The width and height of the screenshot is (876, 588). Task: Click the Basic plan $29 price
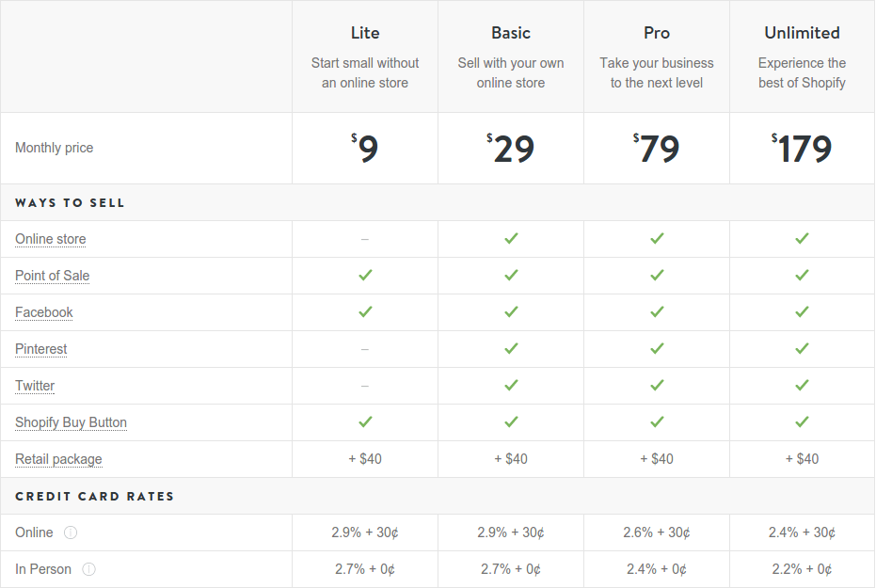[511, 149]
